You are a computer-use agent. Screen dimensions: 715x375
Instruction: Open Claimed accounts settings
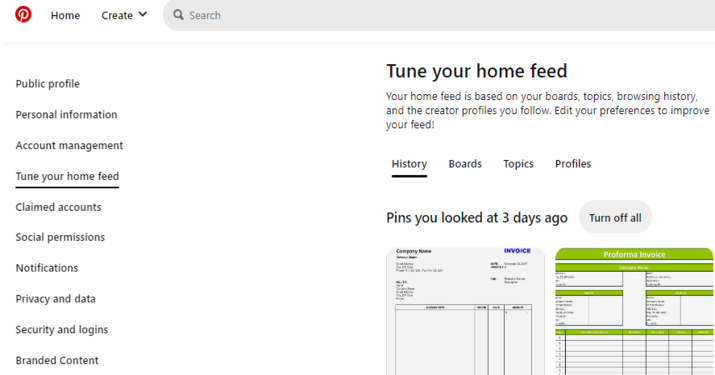58,207
